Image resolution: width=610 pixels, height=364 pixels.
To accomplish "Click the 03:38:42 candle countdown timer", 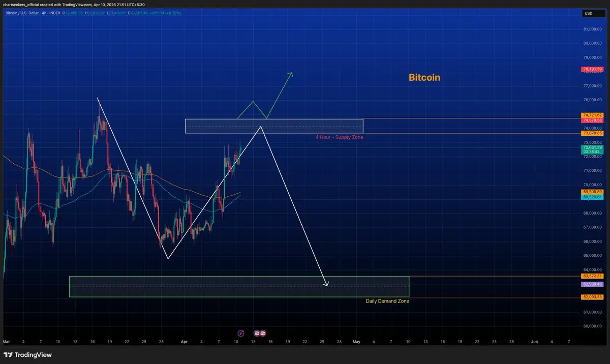I will 592,151.
